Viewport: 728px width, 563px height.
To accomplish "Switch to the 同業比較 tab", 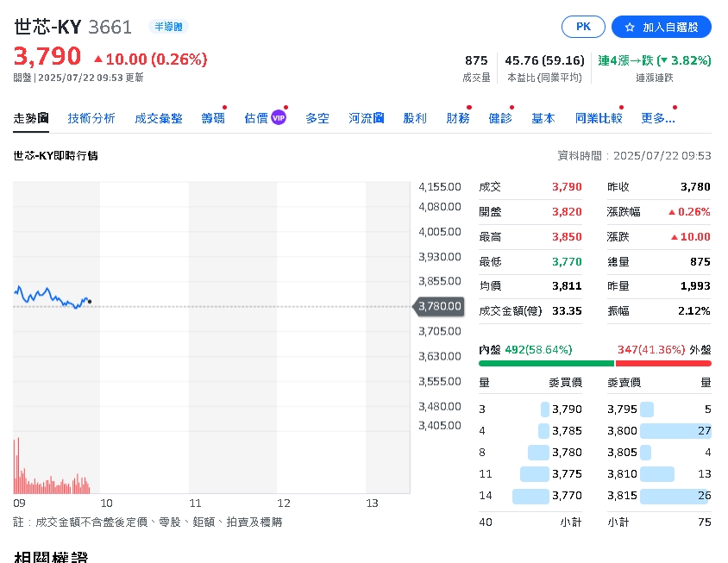I will pyautogui.click(x=597, y=118).
